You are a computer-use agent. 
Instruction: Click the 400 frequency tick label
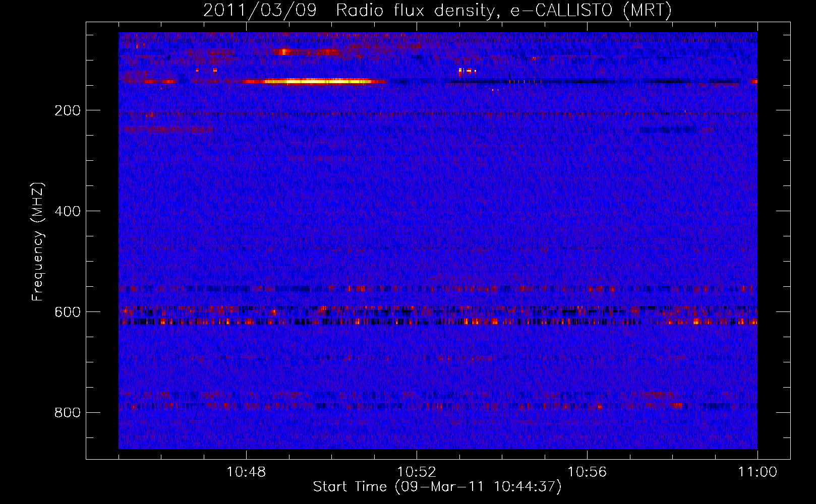click(x=67, y=211)
